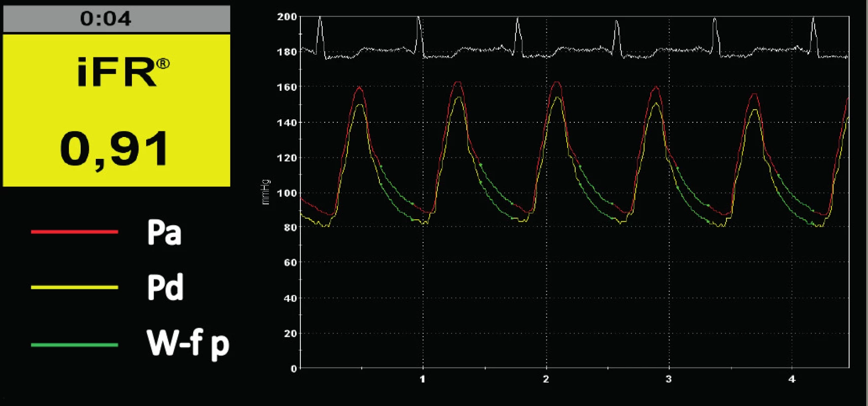The image size is (868, 406).
Task: Click the 40 pressure axis label
Action: coord(290,298)
